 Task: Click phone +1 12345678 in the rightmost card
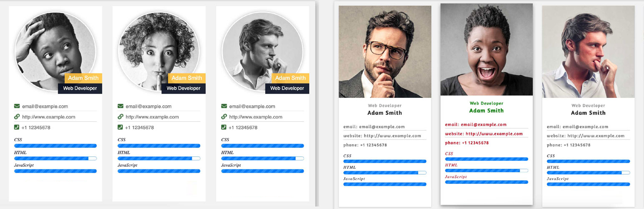pos(577,145)
